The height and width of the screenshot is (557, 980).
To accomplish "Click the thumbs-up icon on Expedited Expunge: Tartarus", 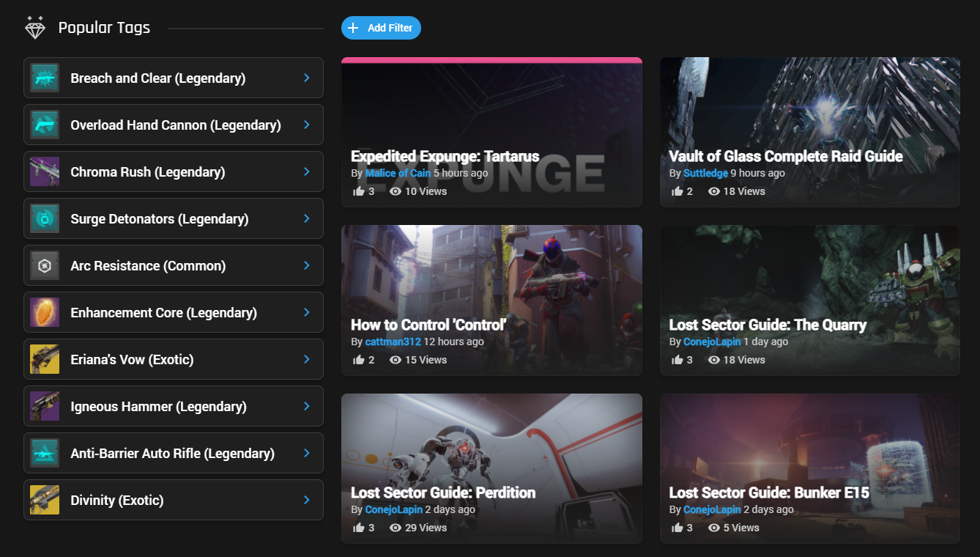I will tap(359, 191).
